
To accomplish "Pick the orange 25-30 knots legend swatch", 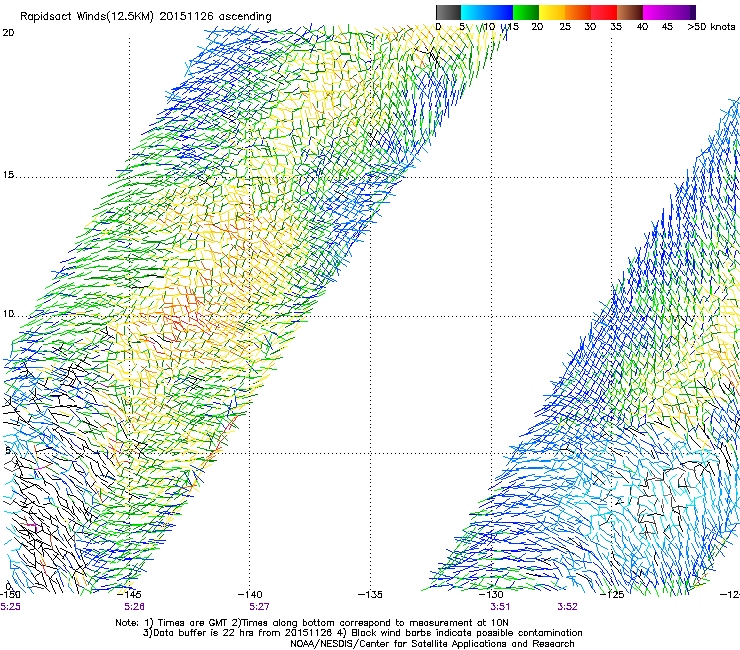I will [x=578, y=12].
